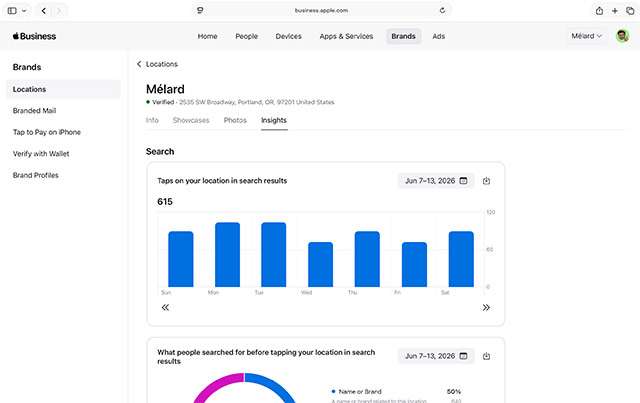Switch to the Photos tab
The height and width of the screenshot is (403, 640).
point(235,120)
